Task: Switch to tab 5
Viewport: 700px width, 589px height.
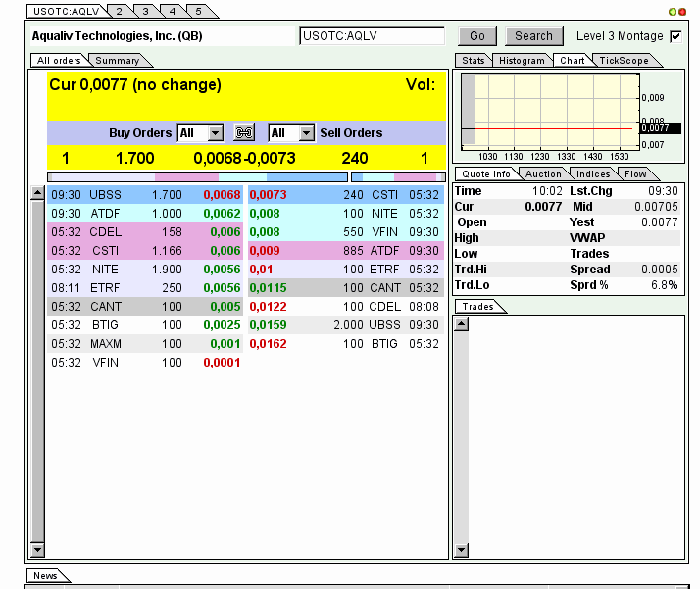Action: click(199, 11)
